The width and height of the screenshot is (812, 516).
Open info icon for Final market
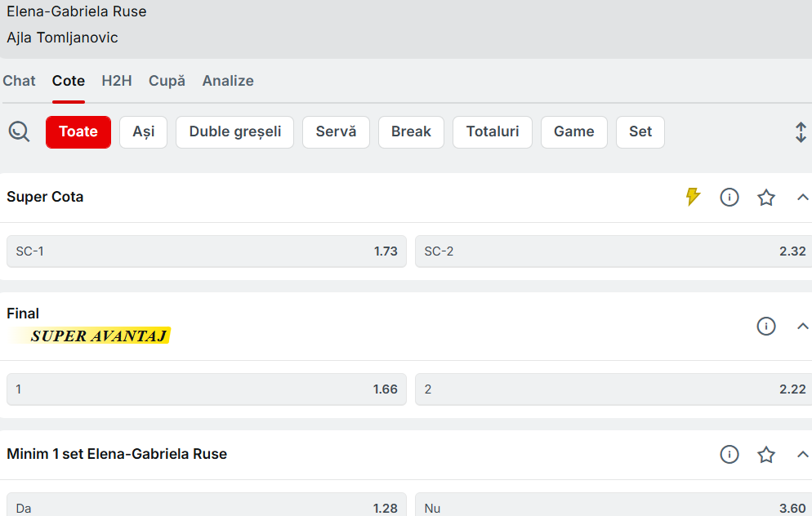(x=766, y=326)
